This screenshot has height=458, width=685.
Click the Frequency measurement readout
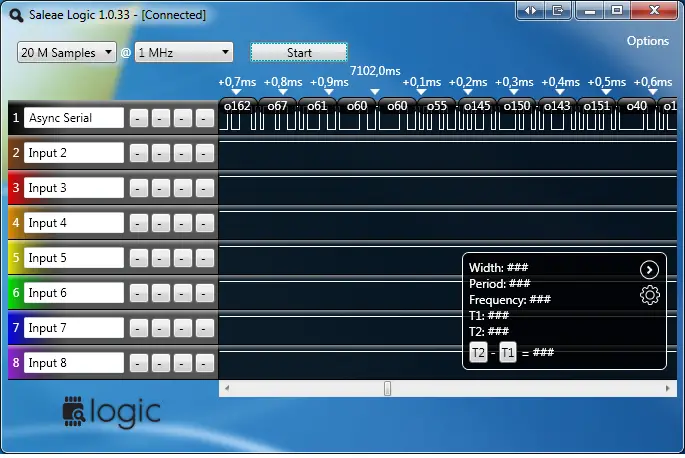click(x=510, y=300)
